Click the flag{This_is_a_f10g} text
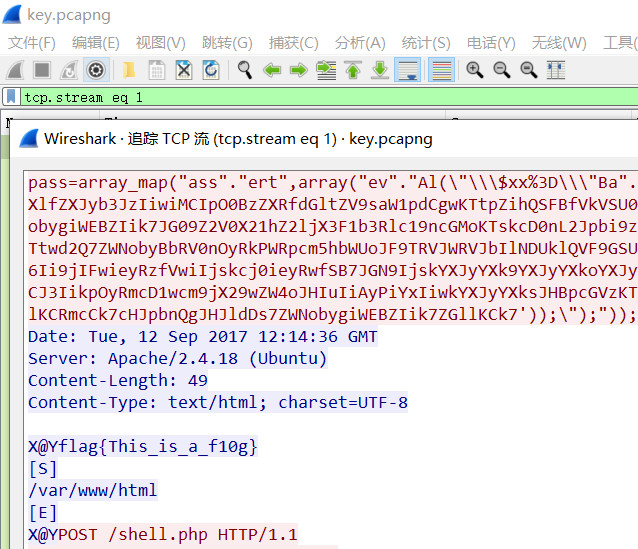 (158, 446)
